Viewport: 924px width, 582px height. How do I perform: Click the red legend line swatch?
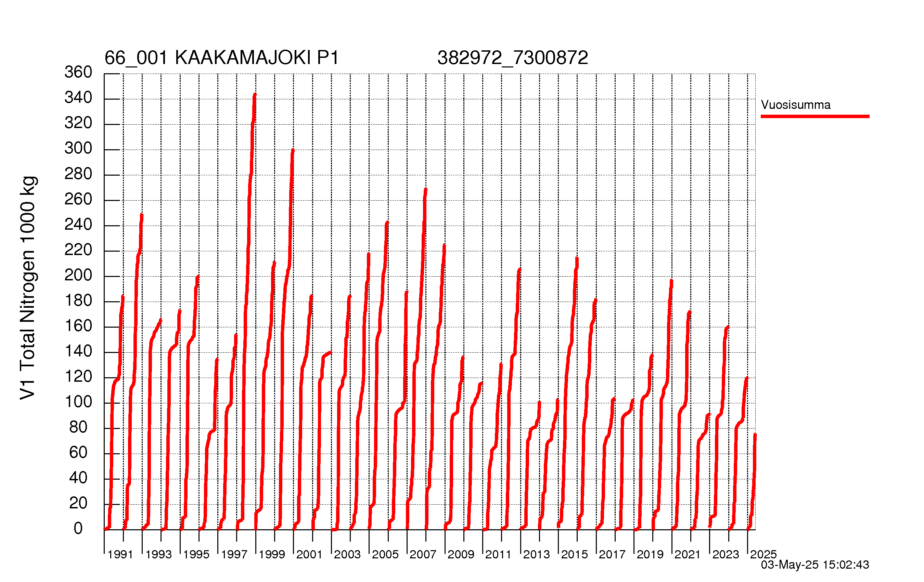pos(815,116)
